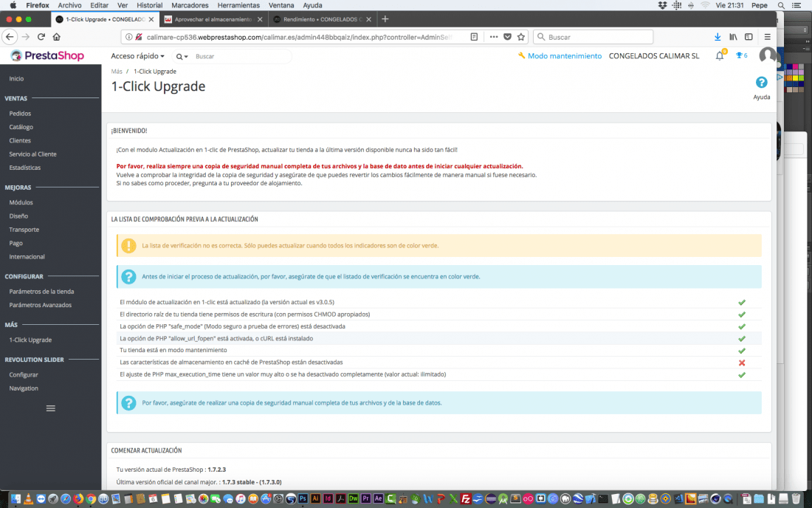Click the Modo mantenimiento link
Viewport: 812px width, 508px height.
pos(565,56)
